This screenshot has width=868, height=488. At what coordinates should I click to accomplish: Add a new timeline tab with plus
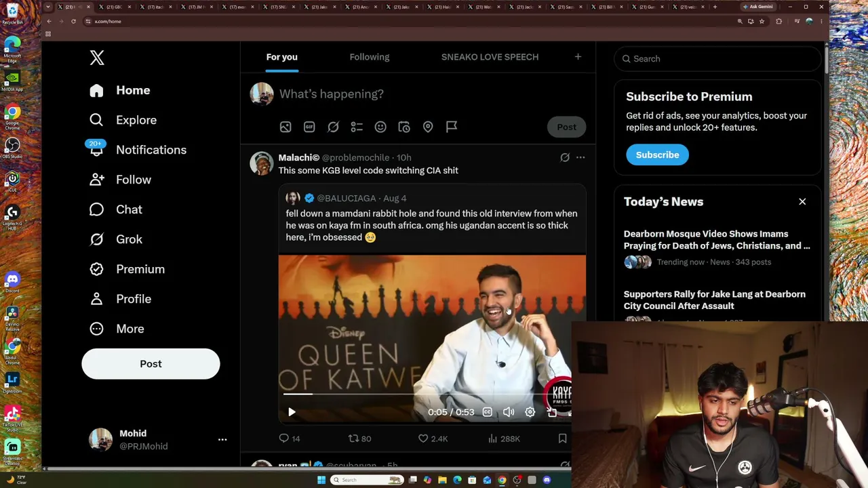[x=578, y=57]
